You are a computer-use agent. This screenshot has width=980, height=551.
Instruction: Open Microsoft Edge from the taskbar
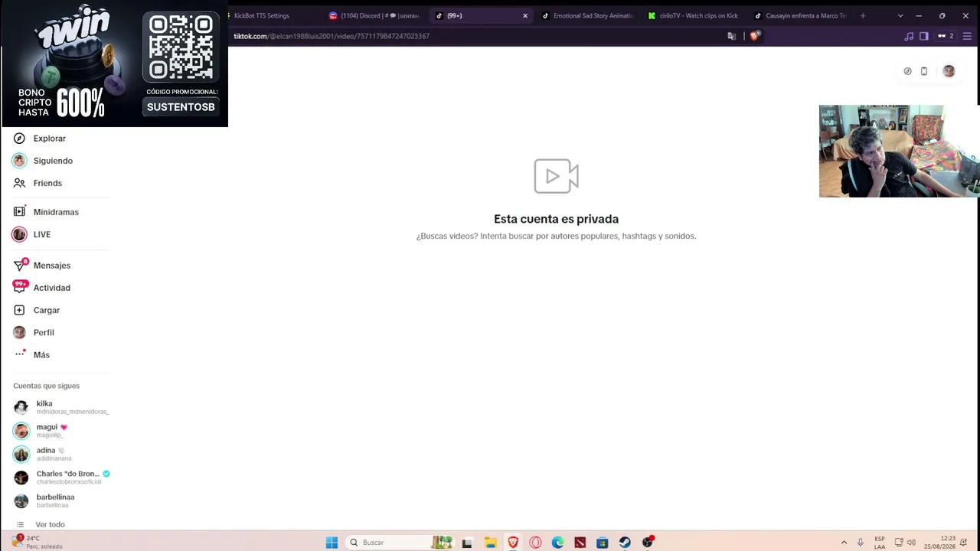pyautogui.click(x=557, y=543)
